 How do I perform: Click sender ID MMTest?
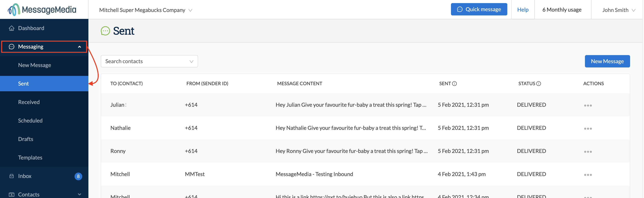(195, 174)
